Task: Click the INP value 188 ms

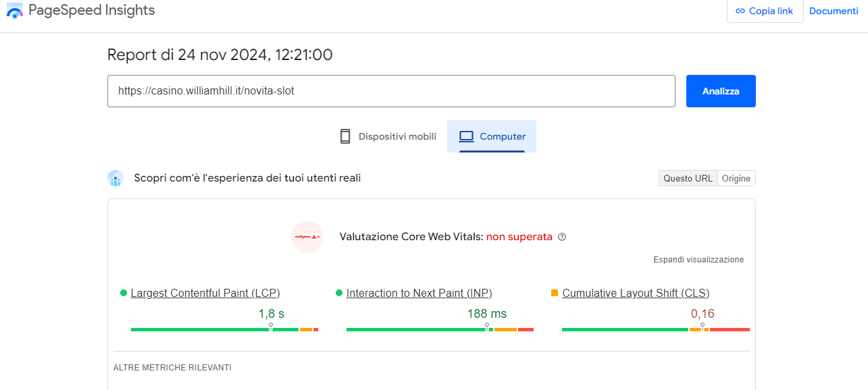Action: [487, 314]
